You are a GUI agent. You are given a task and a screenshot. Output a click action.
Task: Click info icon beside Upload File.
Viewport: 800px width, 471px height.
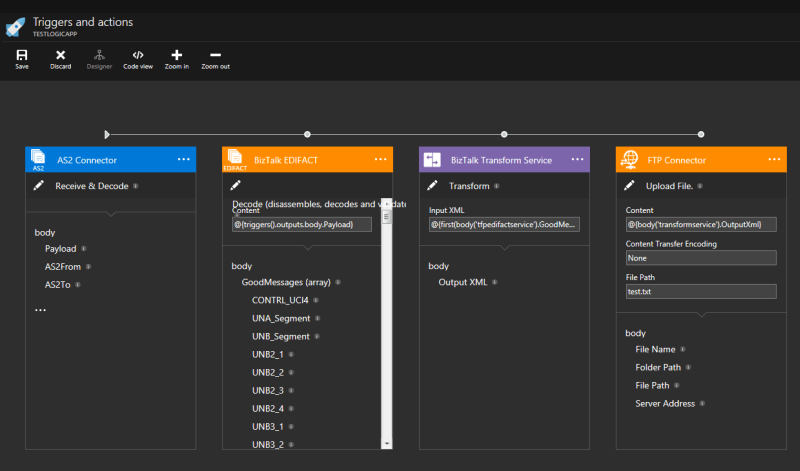point(700,186)
